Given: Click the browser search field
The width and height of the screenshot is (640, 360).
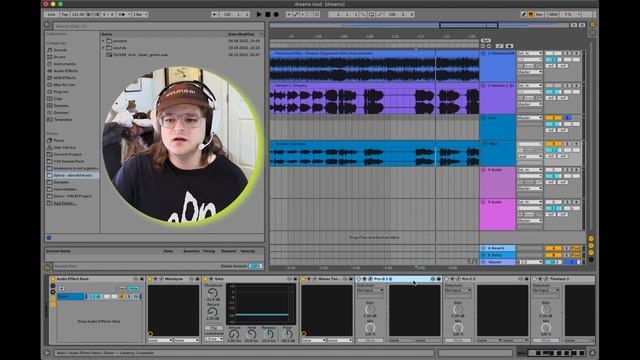Looking at the screenshot, I should (157, 26).
